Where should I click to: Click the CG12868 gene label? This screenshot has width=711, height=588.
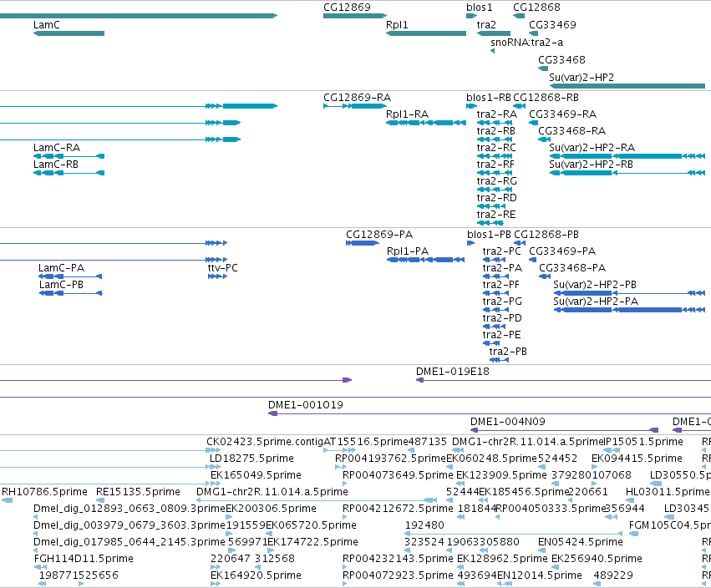click(x=536, y=8)
